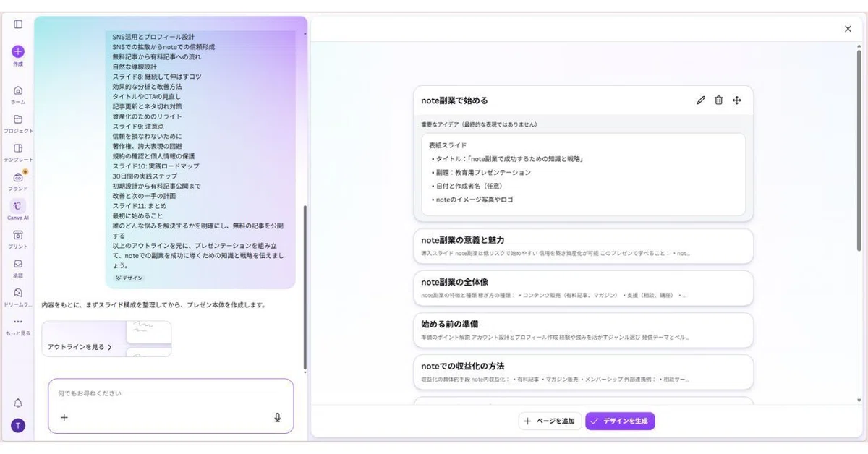This screenshot has width=868, height=454.
Task: Expand the note副業の意義と魅力 card
Action: [x=584, y=247]
